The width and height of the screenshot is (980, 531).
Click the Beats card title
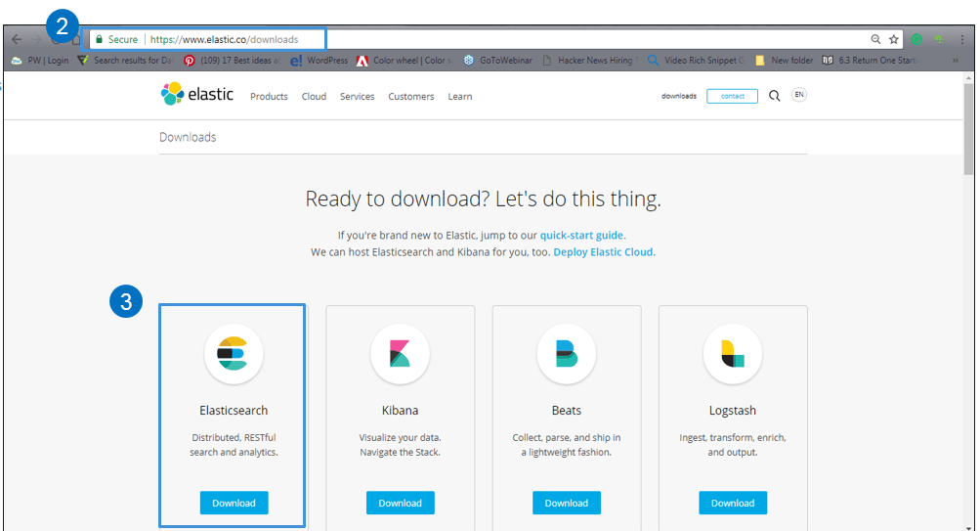(567, 411)
